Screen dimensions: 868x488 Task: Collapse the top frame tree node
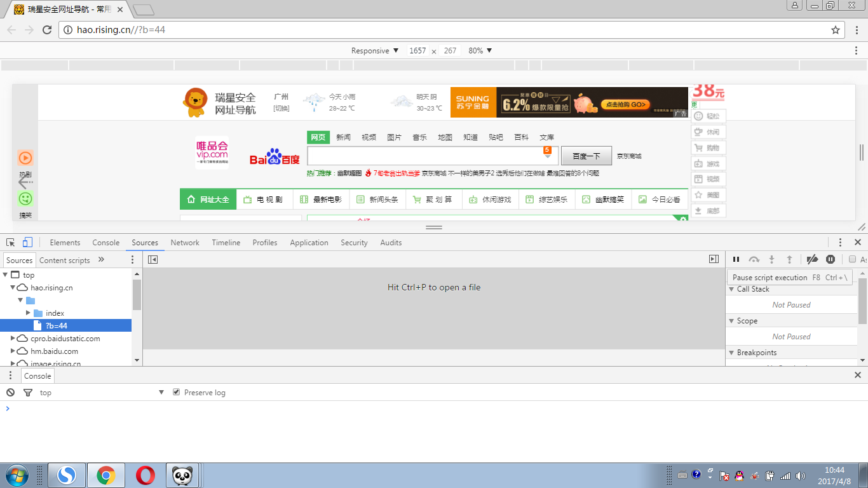[x=6, y=274]
